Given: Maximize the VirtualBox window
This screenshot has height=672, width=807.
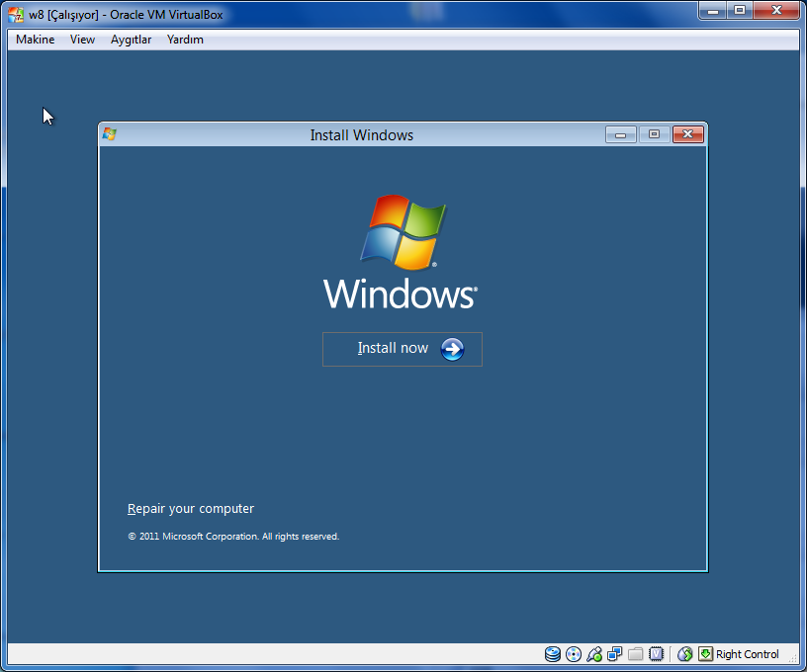Looking at the screenshot, I should (740, 10).
